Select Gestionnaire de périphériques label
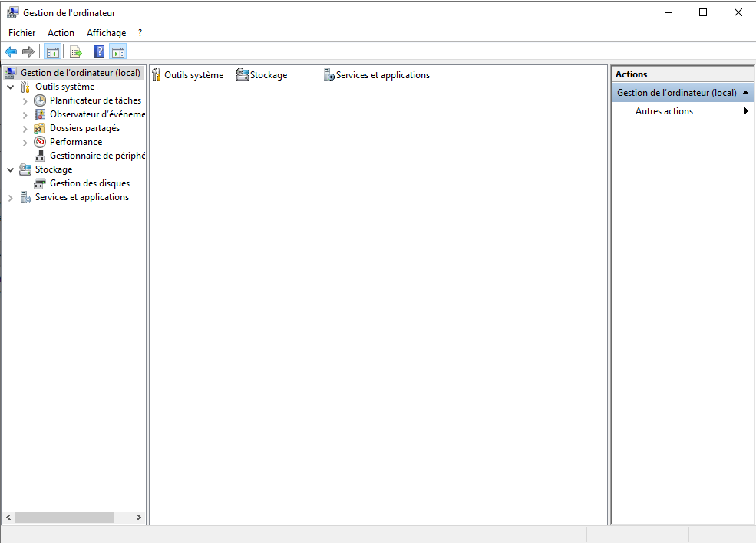The height and width of the screenshot is (543, 756). coord(97,156)
